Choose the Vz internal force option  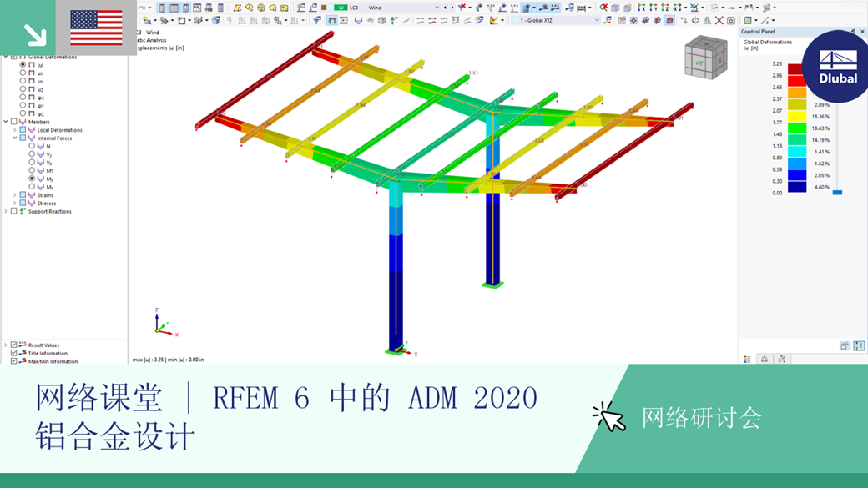tap(32, 162)
